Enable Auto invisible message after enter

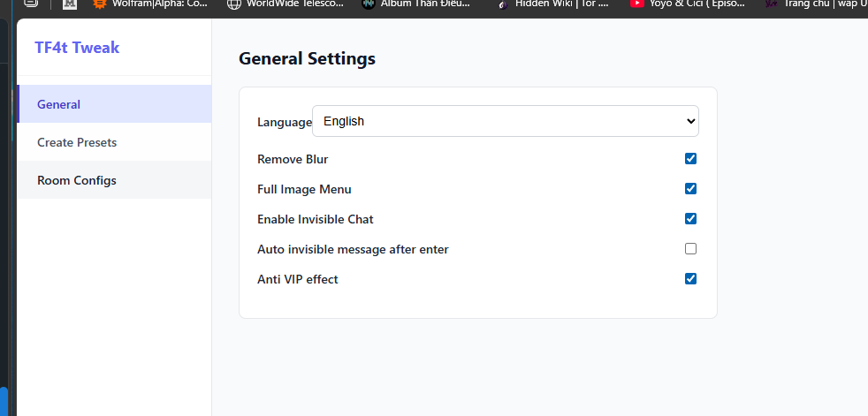[690, 249]
